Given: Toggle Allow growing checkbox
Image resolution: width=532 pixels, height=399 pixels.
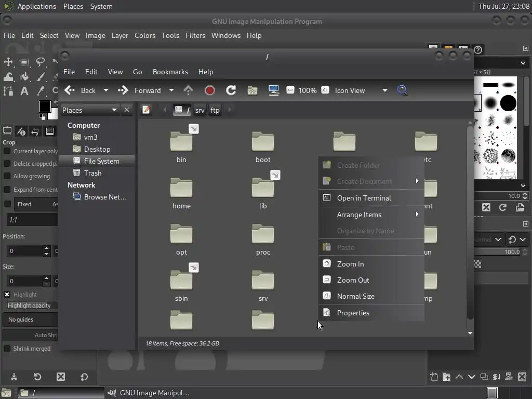Looking at the screenshot, I should click(x=7, y=176).
